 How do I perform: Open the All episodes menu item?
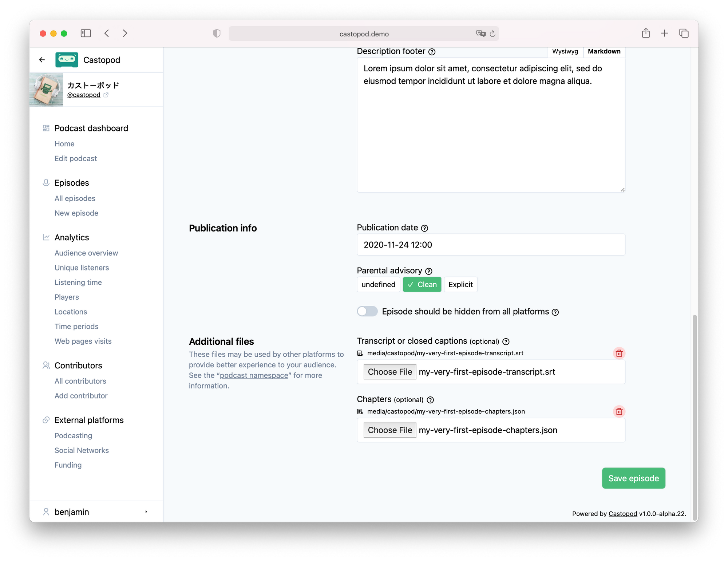[74, 198]
